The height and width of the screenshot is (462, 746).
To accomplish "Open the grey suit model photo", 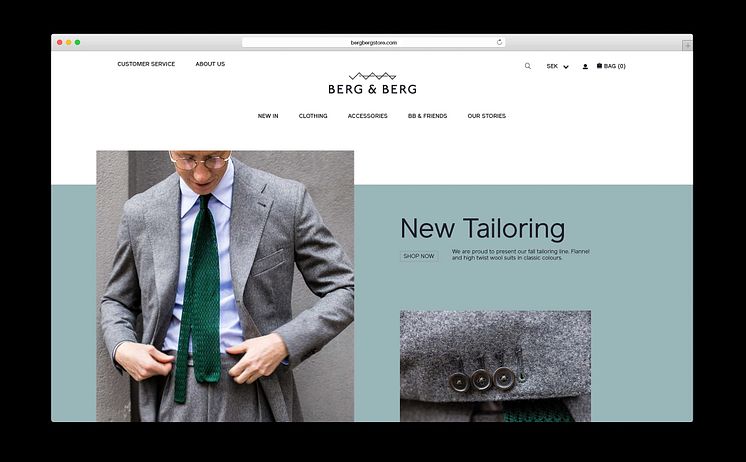I will [x=225, y=286].
